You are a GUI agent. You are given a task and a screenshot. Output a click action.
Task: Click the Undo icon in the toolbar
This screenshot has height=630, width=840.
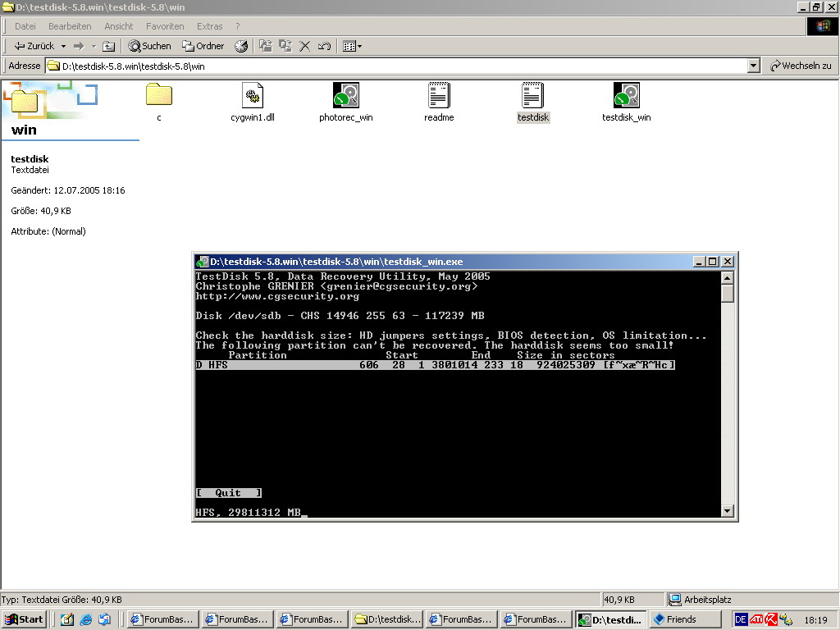point(324,46)
